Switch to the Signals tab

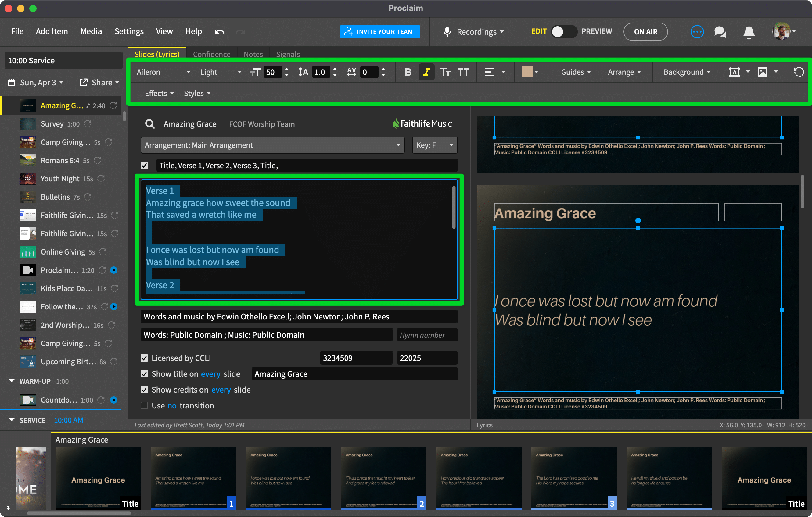288,54
